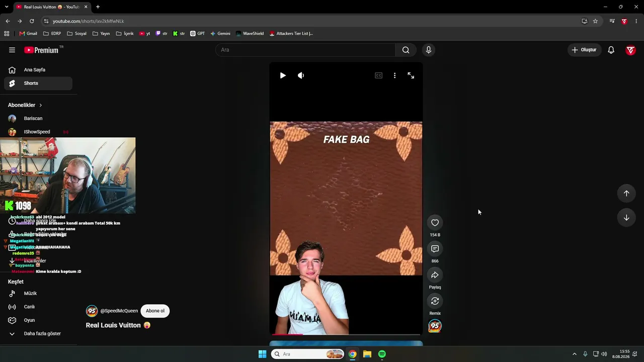Toggle closed captions on the Short
This screenshot has width=644, height=362.
click(x=378, y=75)
